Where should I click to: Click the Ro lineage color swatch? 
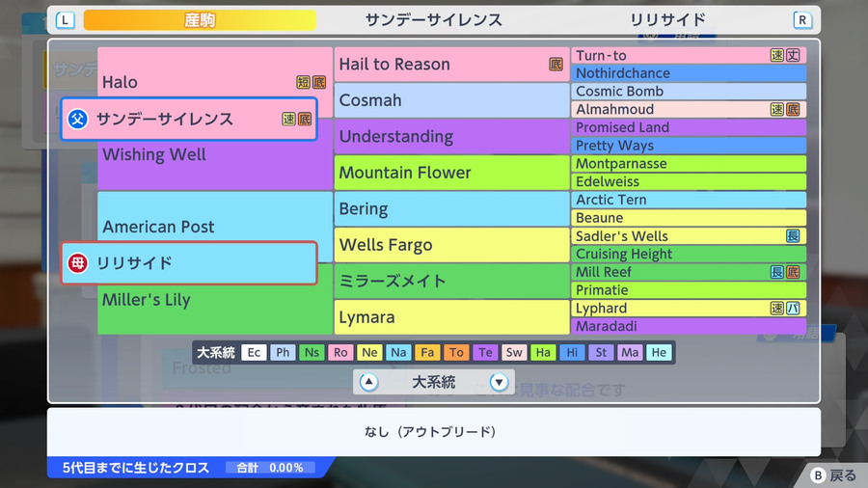tap(340, 352)
